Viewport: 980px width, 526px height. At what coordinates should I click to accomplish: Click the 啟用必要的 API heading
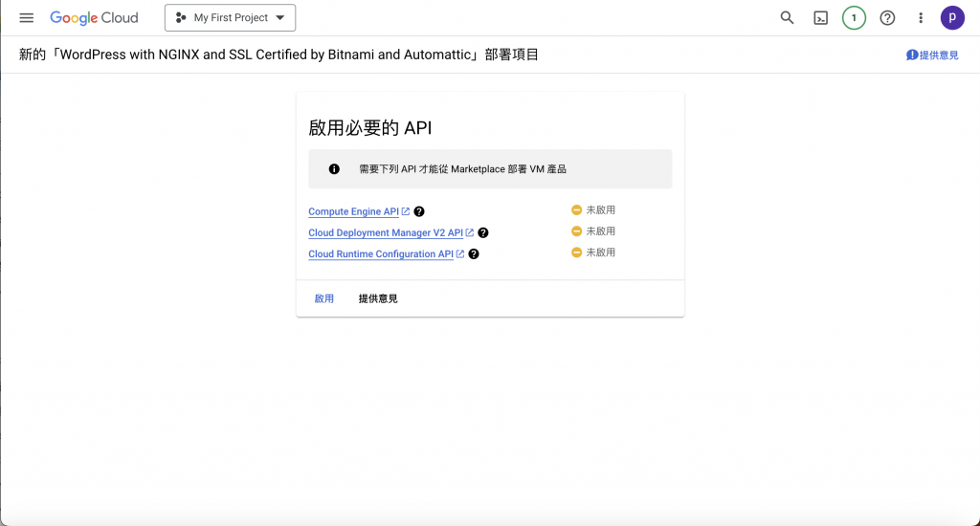pos(370,128)
